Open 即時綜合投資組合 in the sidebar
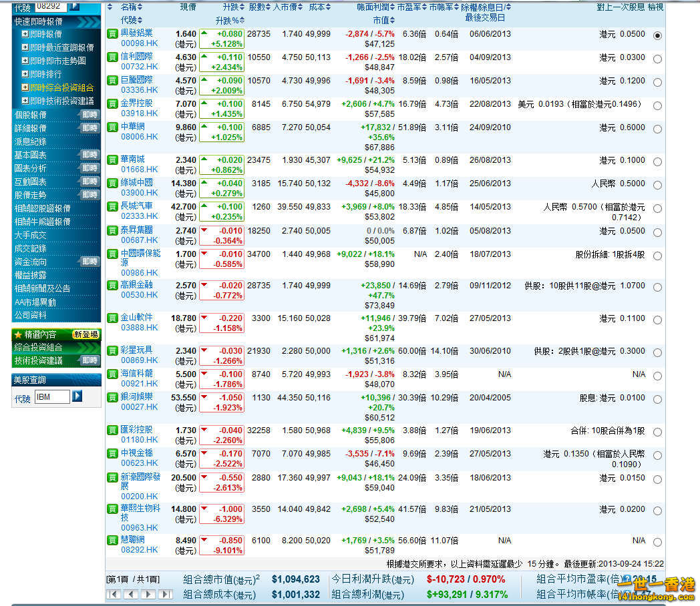 tap(62, 88)
